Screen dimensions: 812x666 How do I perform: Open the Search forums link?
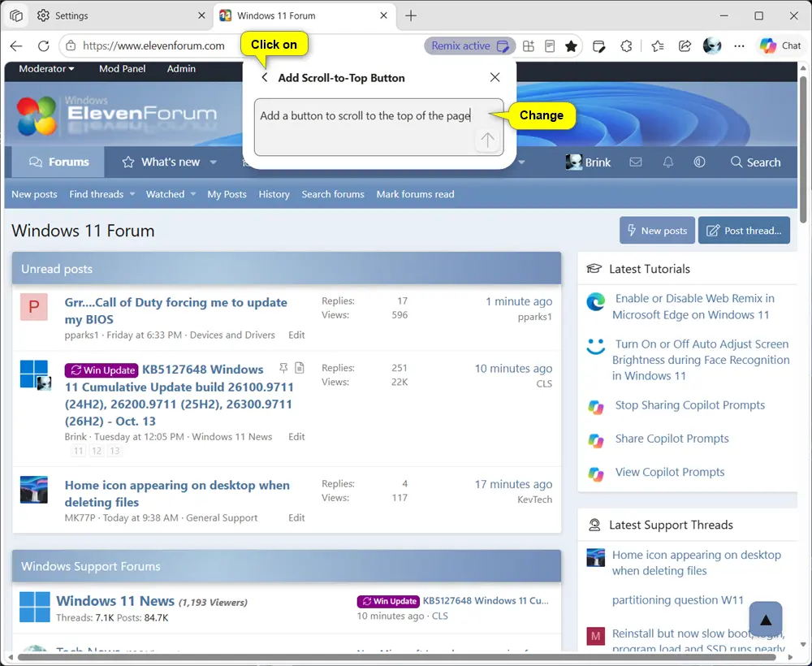click(x=333, y=194)
